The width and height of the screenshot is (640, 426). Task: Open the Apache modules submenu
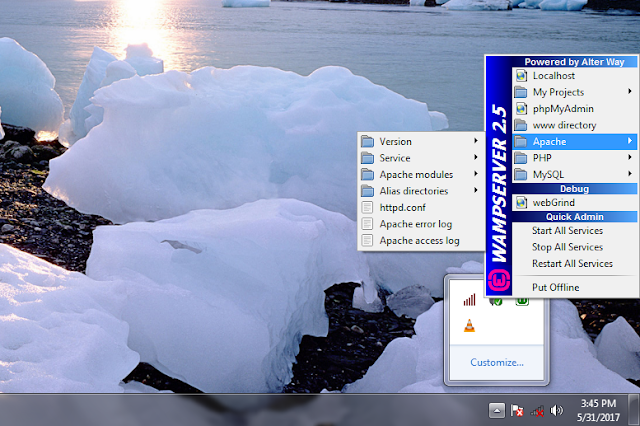pos(420,175)
